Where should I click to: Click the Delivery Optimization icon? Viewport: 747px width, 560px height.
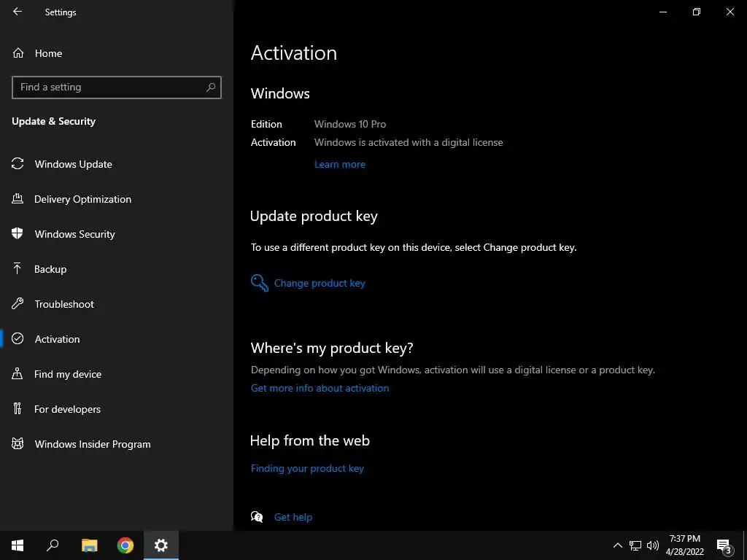coord(18,198)
